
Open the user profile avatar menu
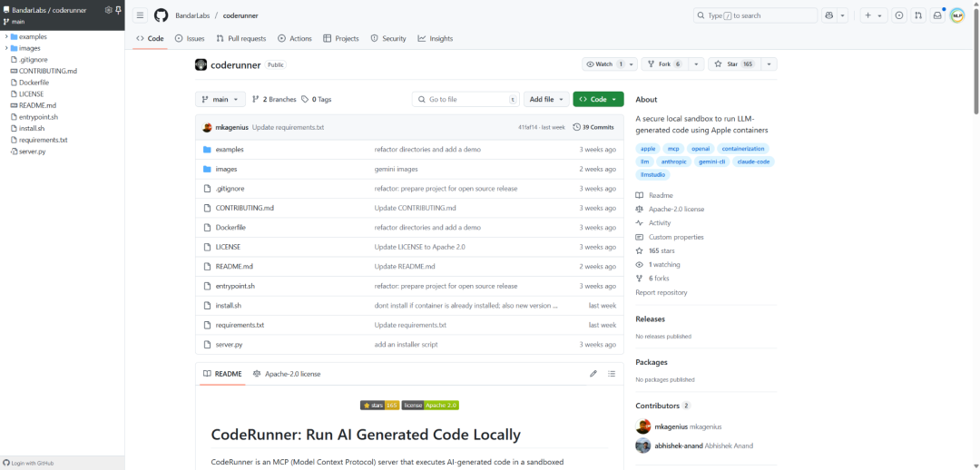click(957, 15)
